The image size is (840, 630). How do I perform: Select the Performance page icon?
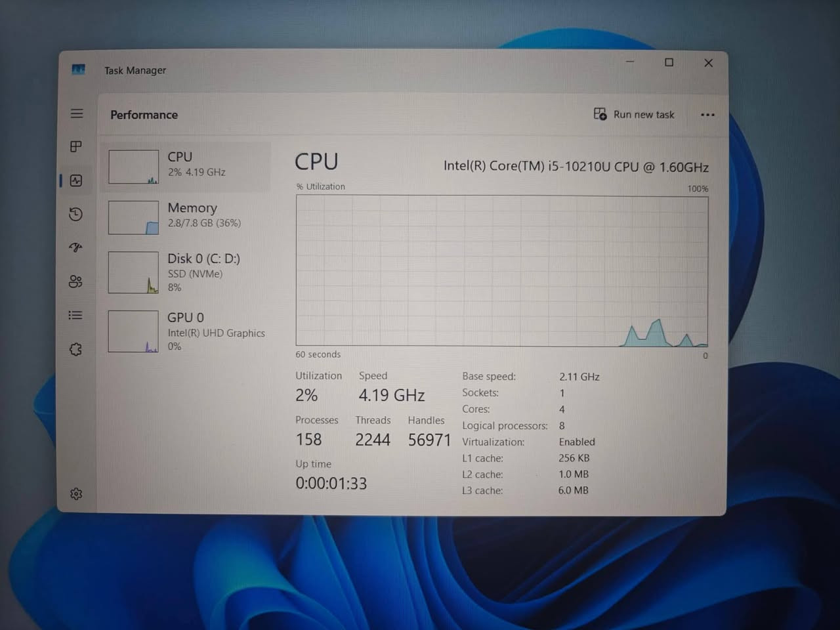click(76, 180)
